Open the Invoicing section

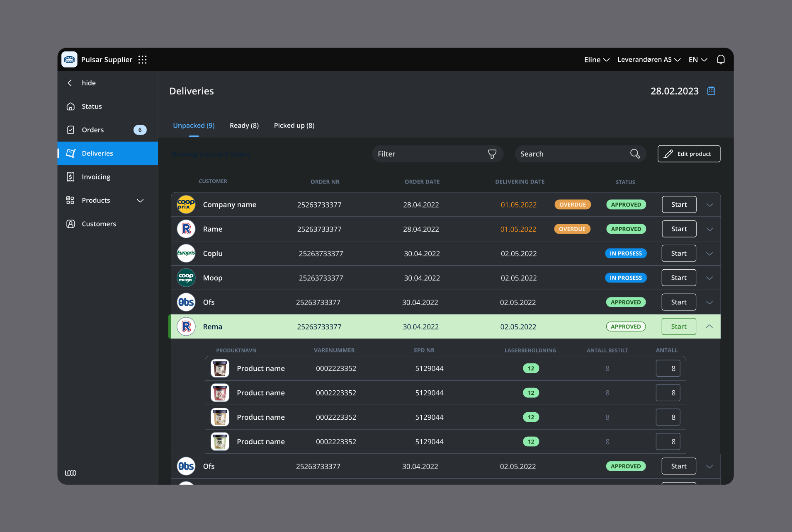click(95, 177)
